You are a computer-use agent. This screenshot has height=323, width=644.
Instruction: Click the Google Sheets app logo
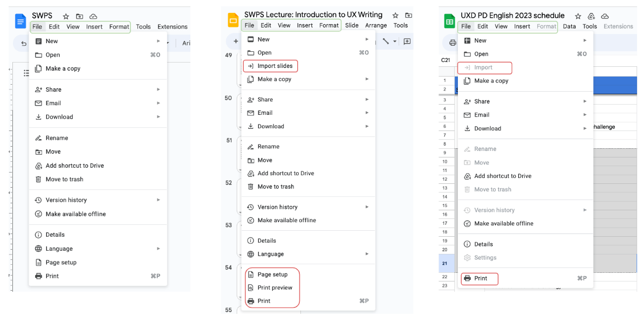coord(450,21)
